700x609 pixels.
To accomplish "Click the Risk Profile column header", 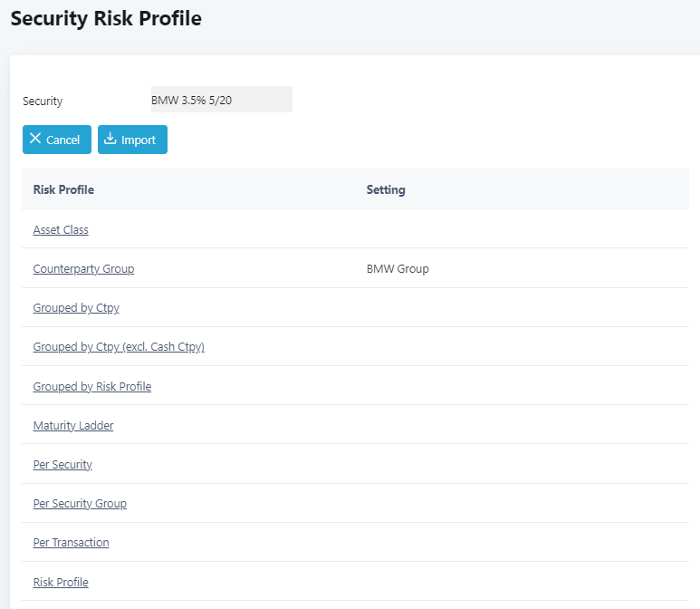I will pos(63,190).
